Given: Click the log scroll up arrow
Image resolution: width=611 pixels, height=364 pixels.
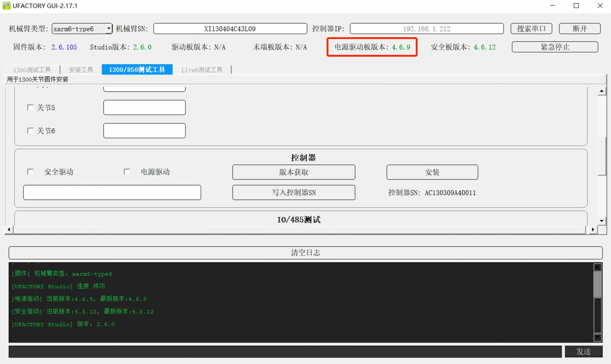Looking at the screenshot, I should tap(598, 267).
